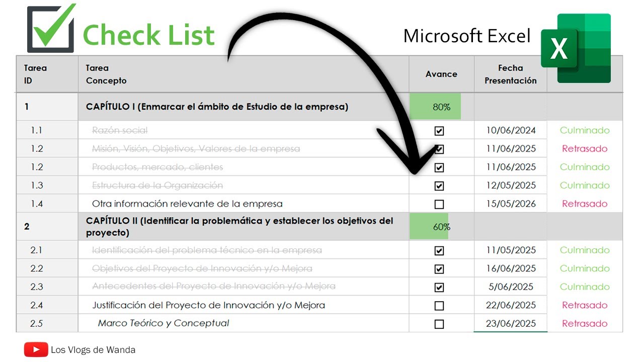This screenshot has height=362, width=644.
Task: Select task ID cell 2.5
Action: [x=47, y=323]
